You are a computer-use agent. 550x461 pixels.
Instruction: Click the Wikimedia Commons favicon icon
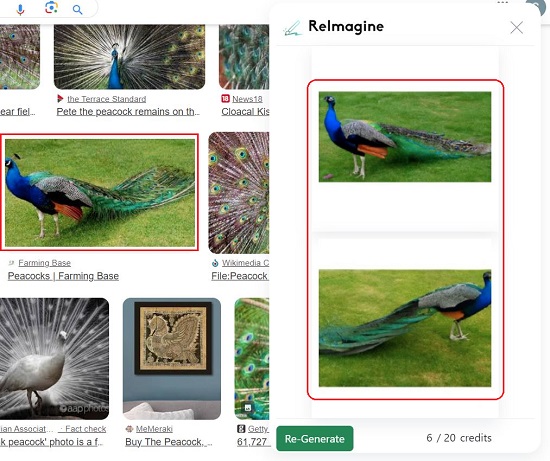215,263
